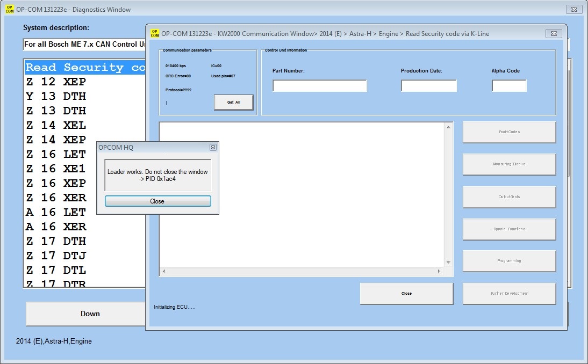Click the Further Development button
This screenshot has height=364, width=588.
[509, 293]
